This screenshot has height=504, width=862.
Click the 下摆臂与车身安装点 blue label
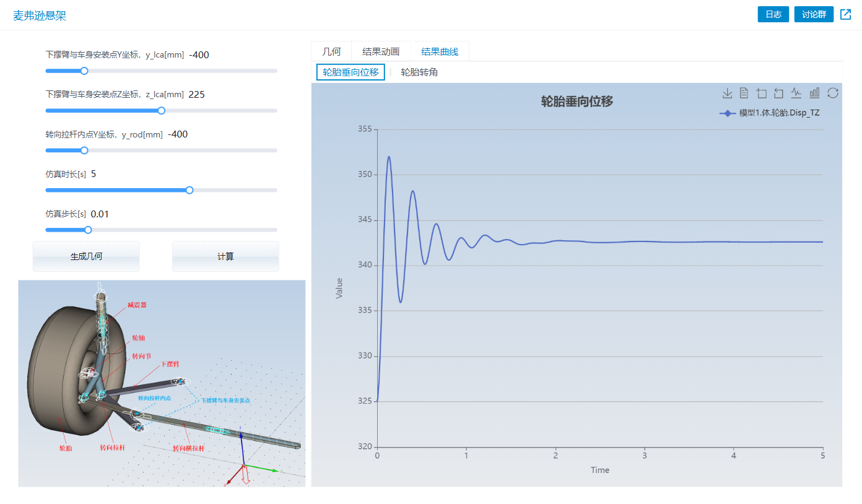225,401
